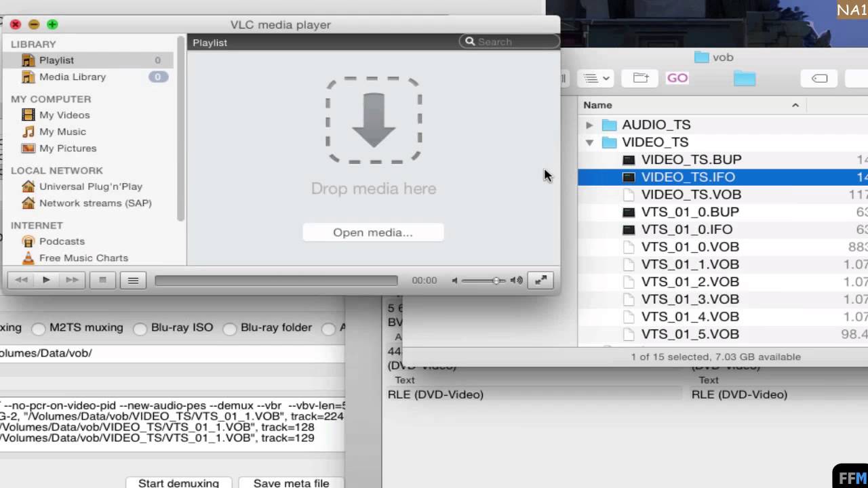Toggle the VLC playlist view button
Screen dimensions: 868x488
133,280
